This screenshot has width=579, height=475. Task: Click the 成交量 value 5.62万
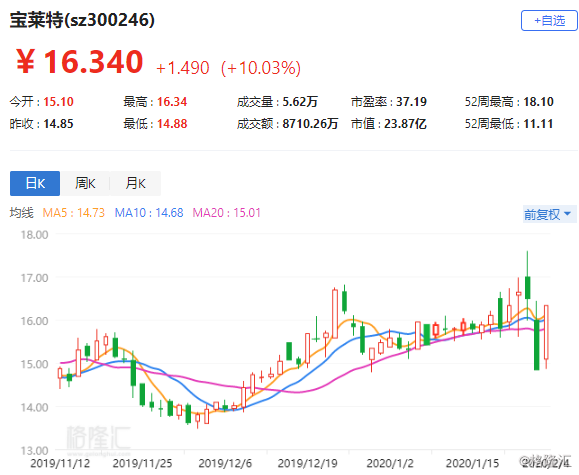(x=300, y=102)
